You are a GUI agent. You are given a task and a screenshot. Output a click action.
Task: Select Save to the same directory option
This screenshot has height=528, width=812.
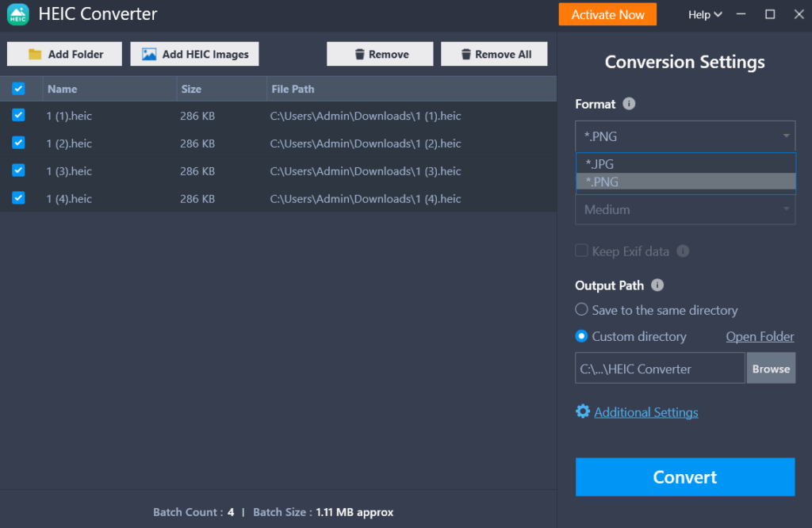(x=582, y=310)
